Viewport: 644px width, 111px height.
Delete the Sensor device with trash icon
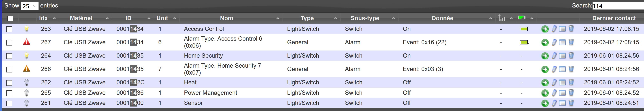point(571,103)
